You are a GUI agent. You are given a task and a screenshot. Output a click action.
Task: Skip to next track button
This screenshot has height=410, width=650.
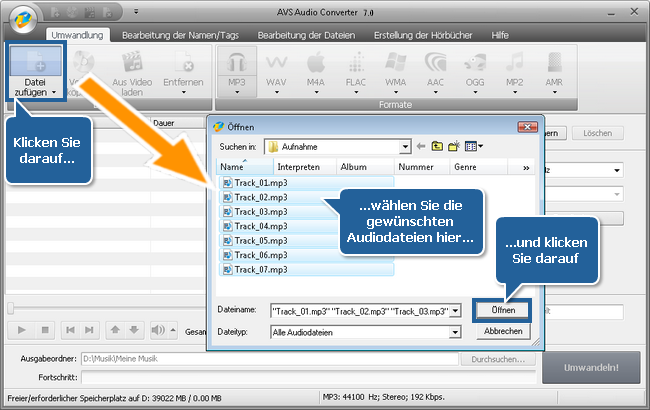coord(89,330)
